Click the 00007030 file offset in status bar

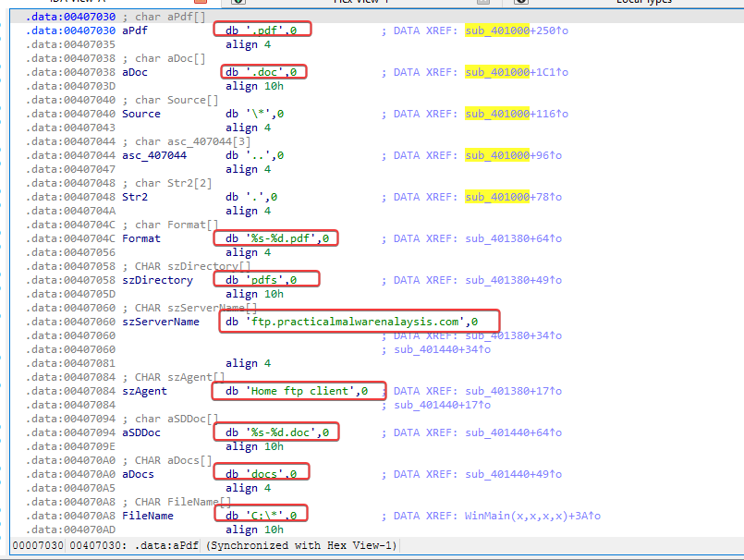38,546
